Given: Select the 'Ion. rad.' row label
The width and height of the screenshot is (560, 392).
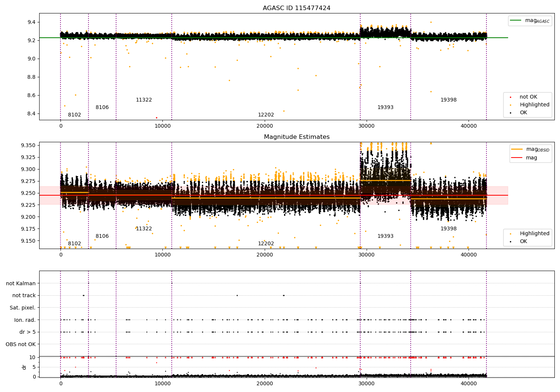Looking at the screenshot, I should point(25,320).
